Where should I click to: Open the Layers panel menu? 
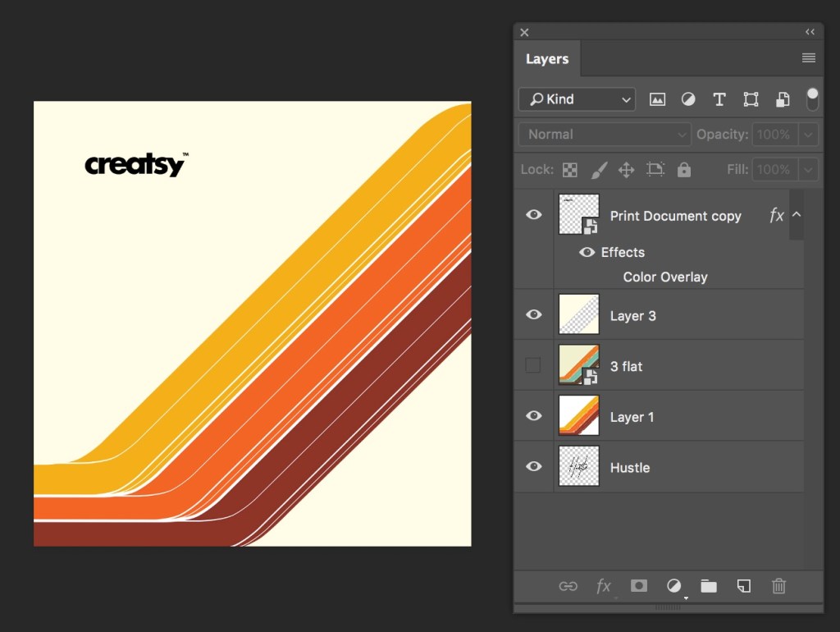pyautogui.click(x=808, y=58)
